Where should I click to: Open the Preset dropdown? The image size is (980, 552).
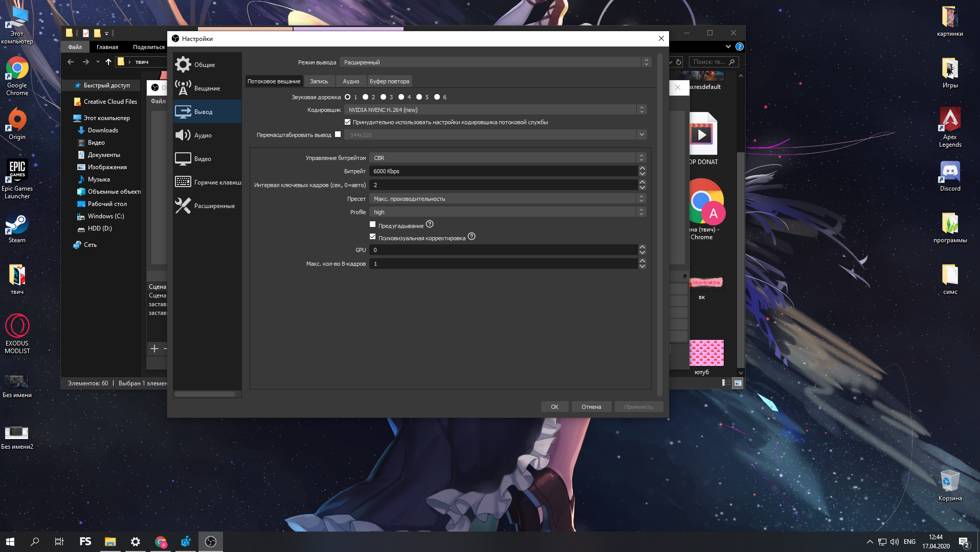[x=507, y=199]
